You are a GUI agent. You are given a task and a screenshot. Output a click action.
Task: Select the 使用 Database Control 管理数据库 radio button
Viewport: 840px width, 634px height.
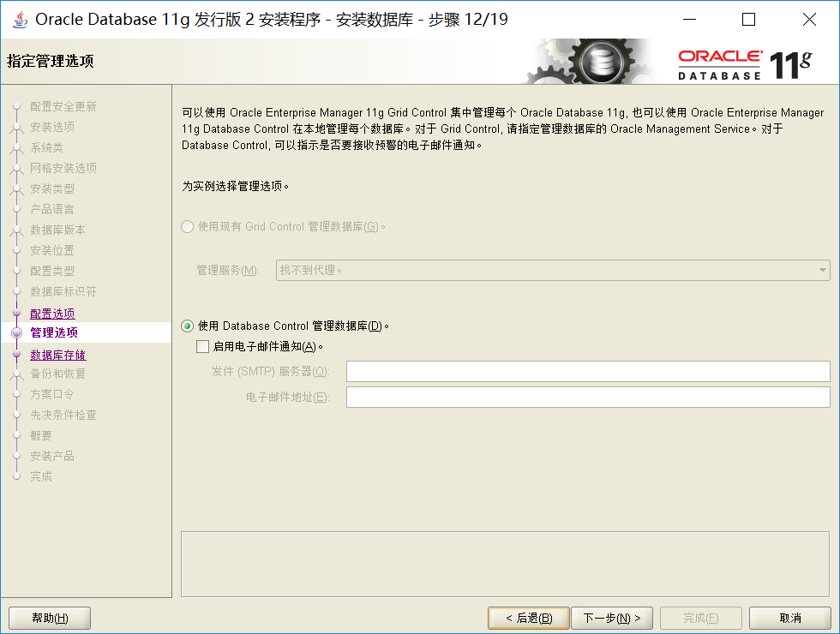[188, 326]
